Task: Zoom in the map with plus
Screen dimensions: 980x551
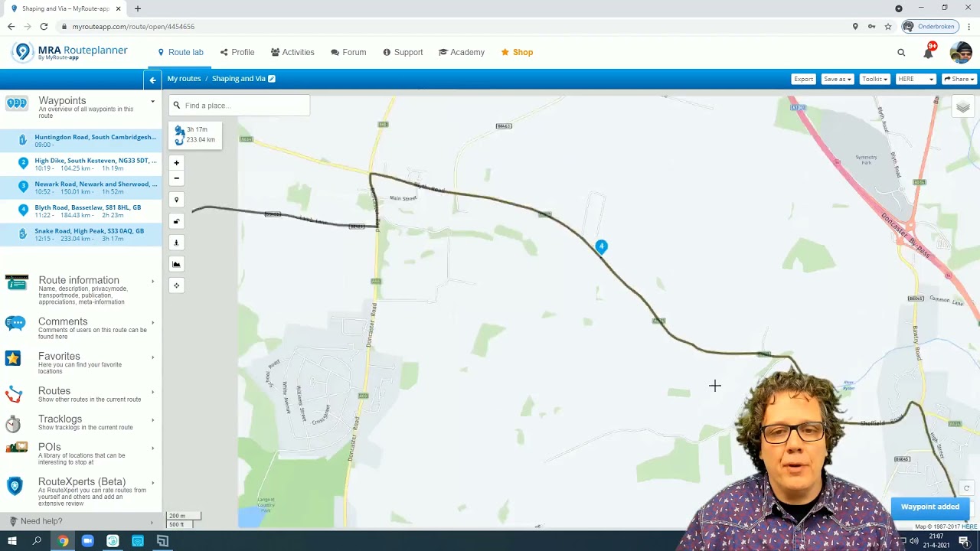Action: 176,163
